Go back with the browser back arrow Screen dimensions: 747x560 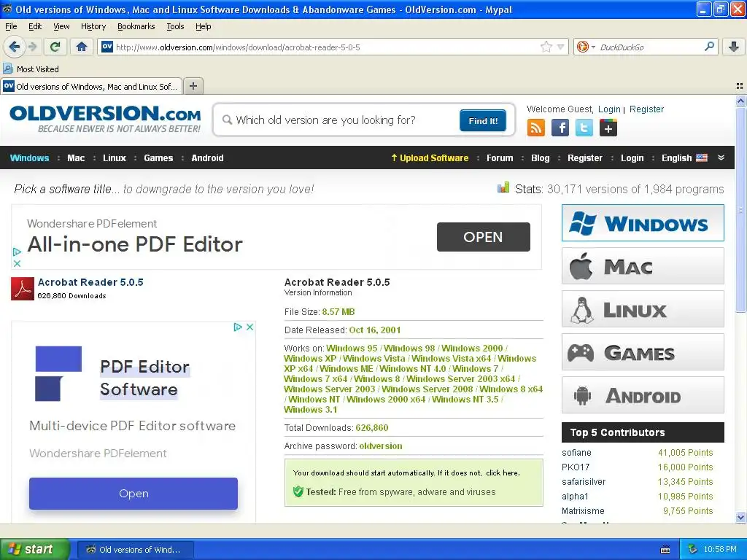coord(14,47)
